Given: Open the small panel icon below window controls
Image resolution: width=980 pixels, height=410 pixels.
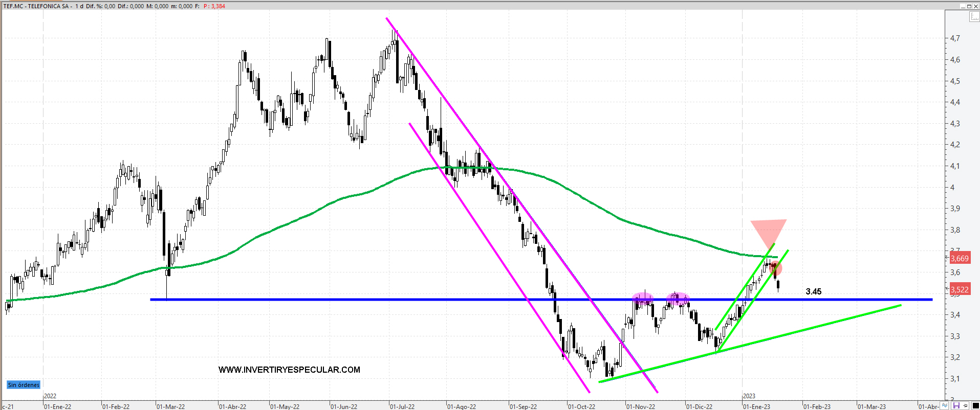Looking at the screenshot, I should (974, 17).
